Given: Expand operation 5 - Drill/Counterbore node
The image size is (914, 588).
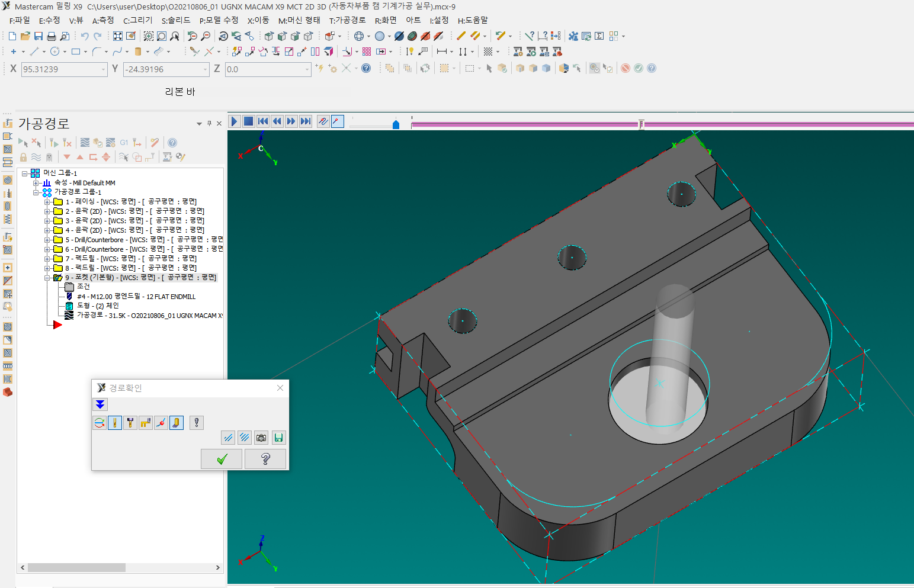Looking at the screenshot, I should pyautogui.click(x=47, y=240).
